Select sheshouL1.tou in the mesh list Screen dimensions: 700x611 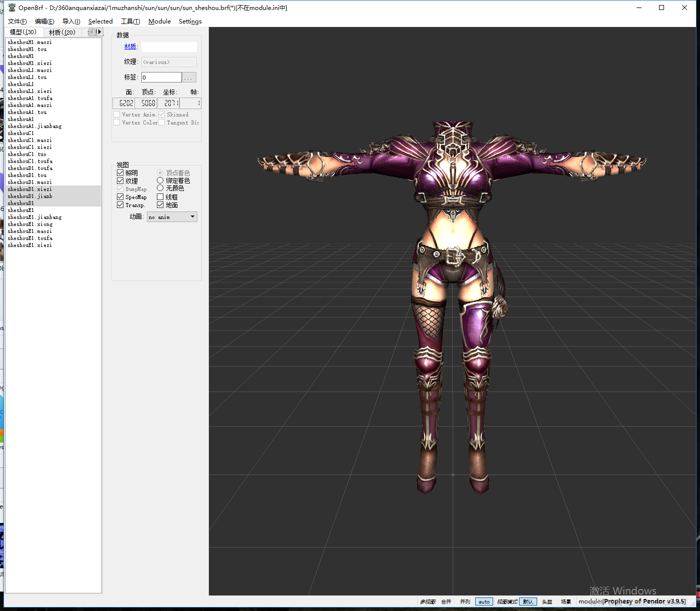pos(53,77)
